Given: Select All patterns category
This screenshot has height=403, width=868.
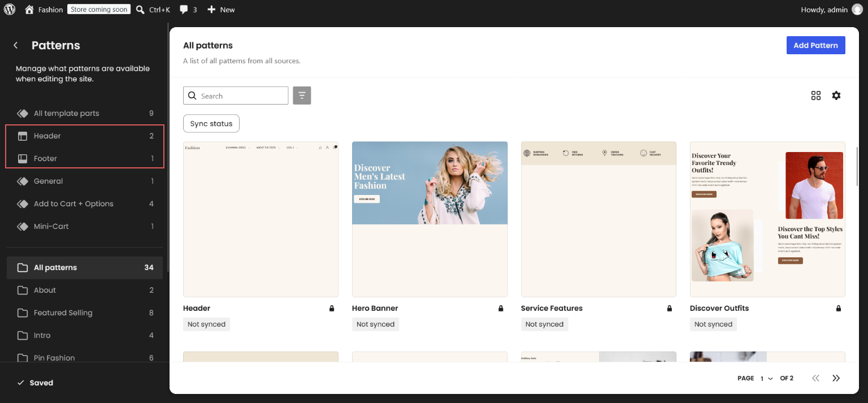Looking at the screenshot, I should [85, 267].
